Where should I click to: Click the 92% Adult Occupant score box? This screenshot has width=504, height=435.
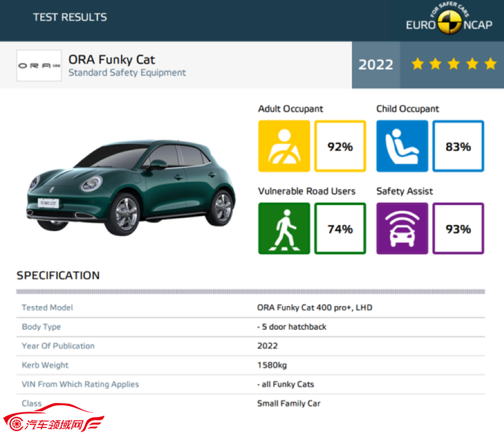click(340, 146)
